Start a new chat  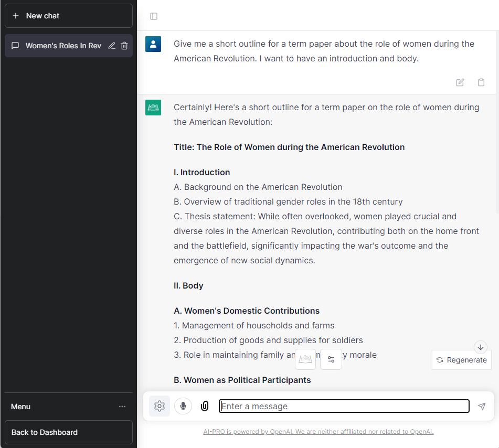click(x=68, y=16)
